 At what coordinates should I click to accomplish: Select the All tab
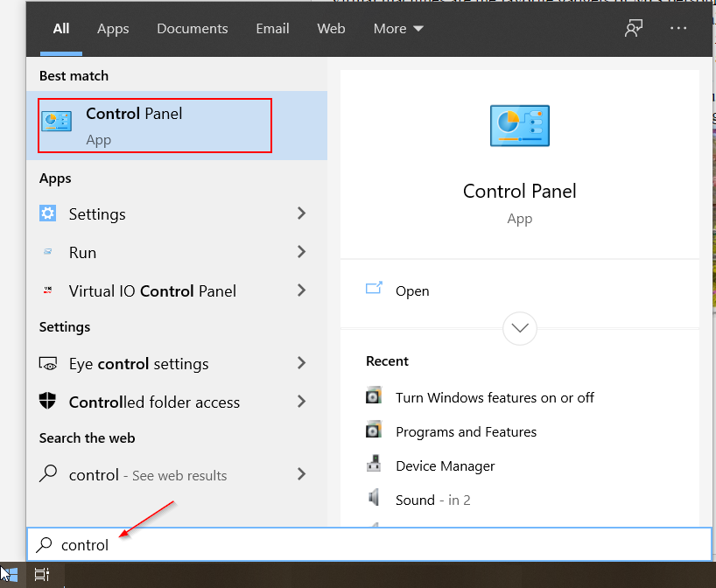(x=61, y=28)
